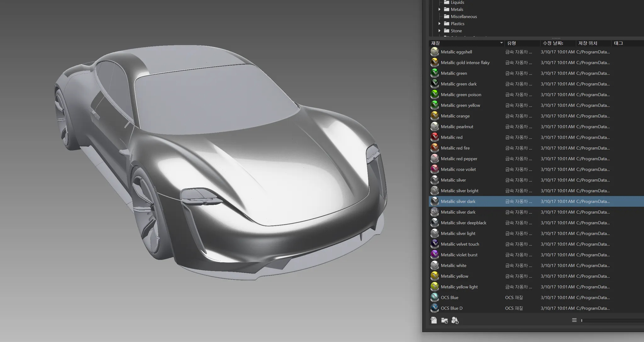
Task: Expand the Plastics folder tree arrow
Action: [x=439, y=24]
